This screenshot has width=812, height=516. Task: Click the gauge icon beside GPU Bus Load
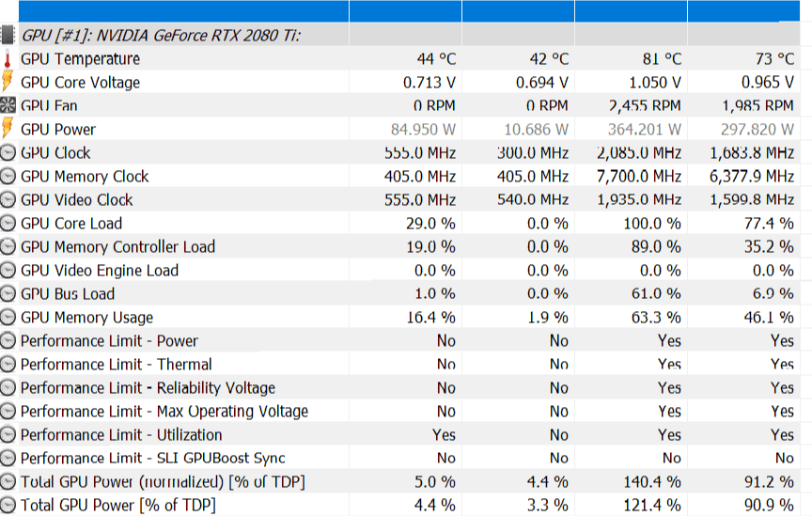tap(8, 294)
